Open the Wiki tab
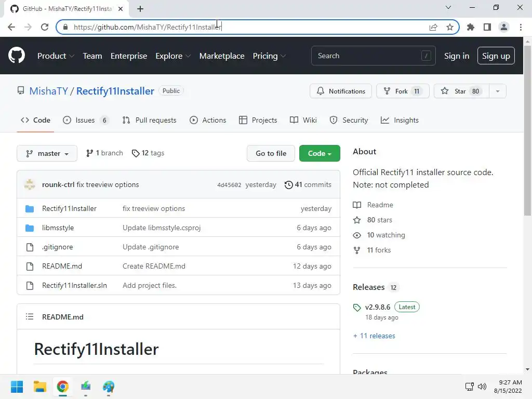The height and width of the screenshot is (399, 532). tap(303, 120)
